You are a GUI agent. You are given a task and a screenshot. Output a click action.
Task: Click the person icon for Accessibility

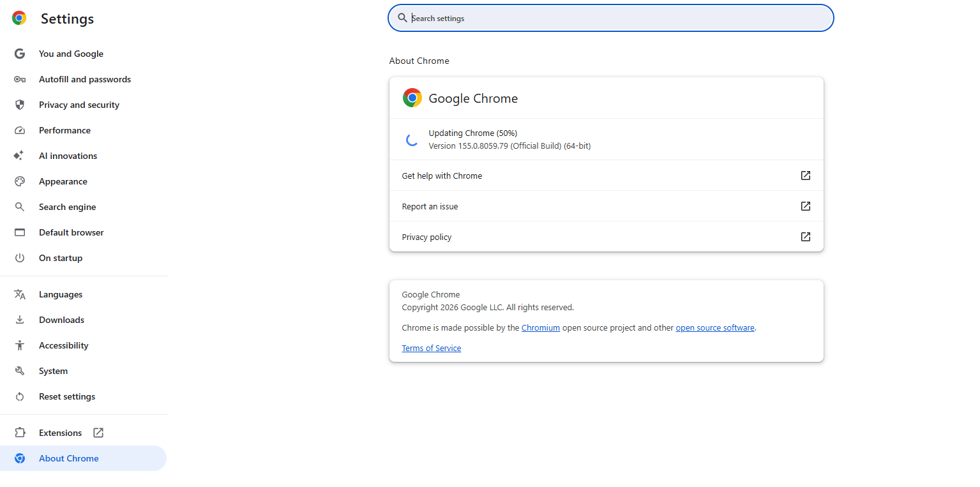click(20, 345)
